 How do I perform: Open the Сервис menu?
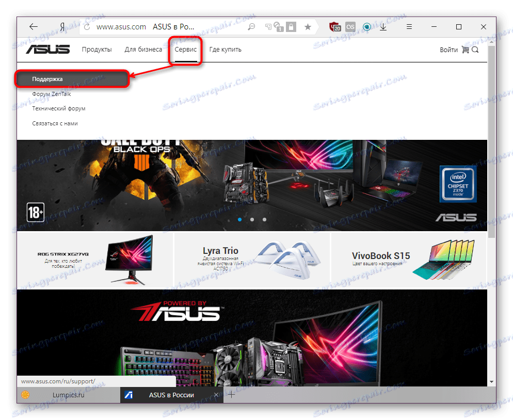[185, 50]
